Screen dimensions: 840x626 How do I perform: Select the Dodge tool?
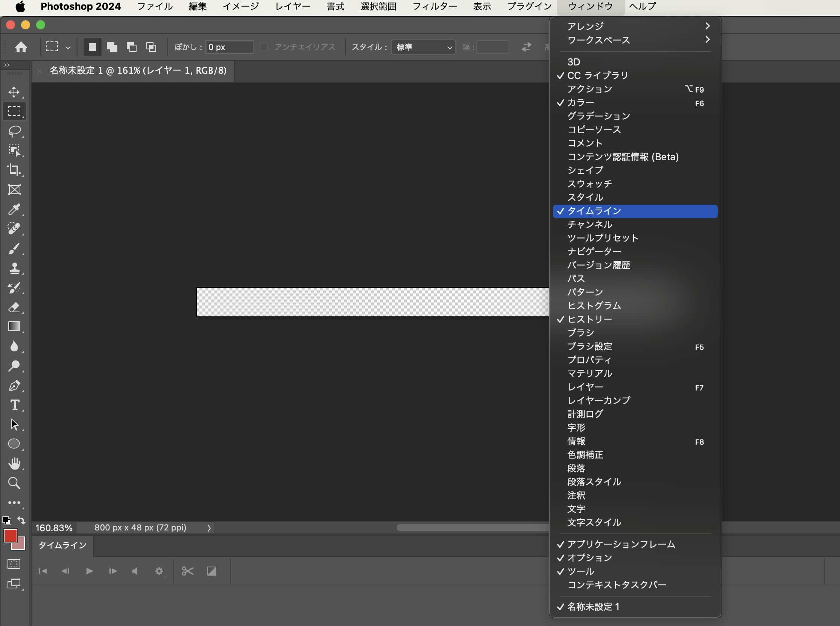[14, 366]
